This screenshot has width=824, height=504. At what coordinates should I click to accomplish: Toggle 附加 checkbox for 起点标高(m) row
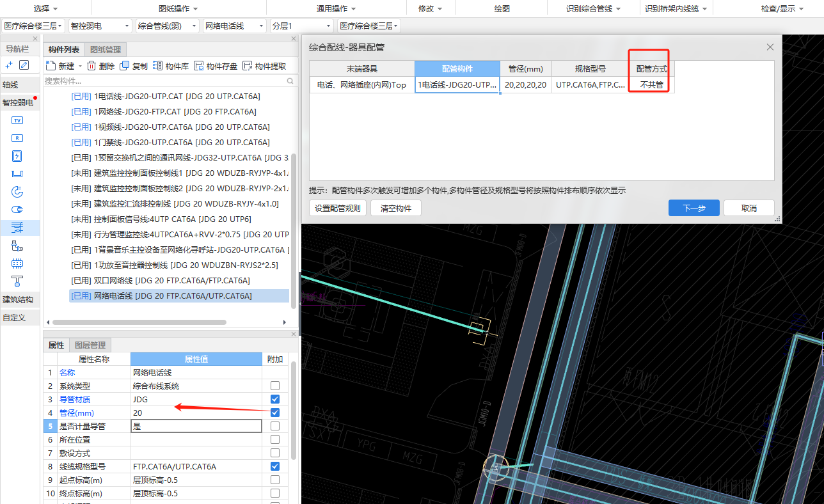coord(275,480)
